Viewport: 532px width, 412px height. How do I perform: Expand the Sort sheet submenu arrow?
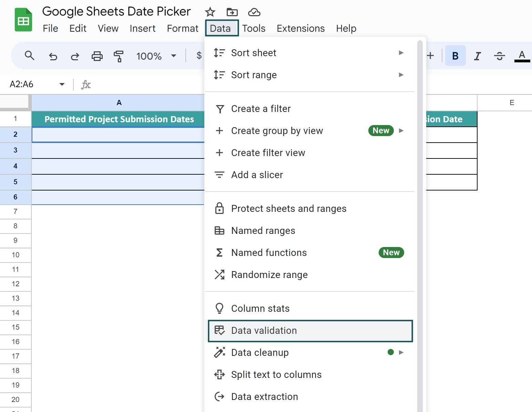401,53
